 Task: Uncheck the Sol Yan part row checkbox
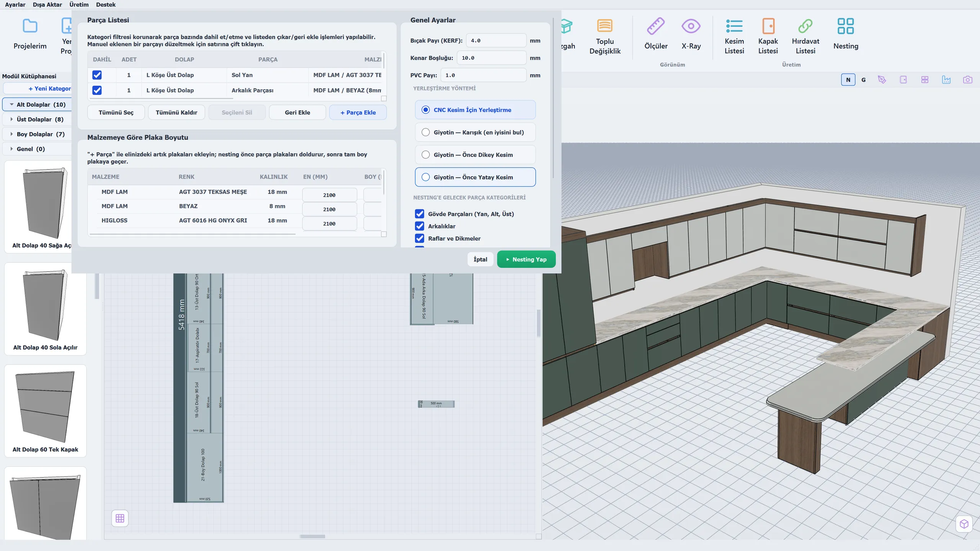pyautogui.click(x=97, y=75)
